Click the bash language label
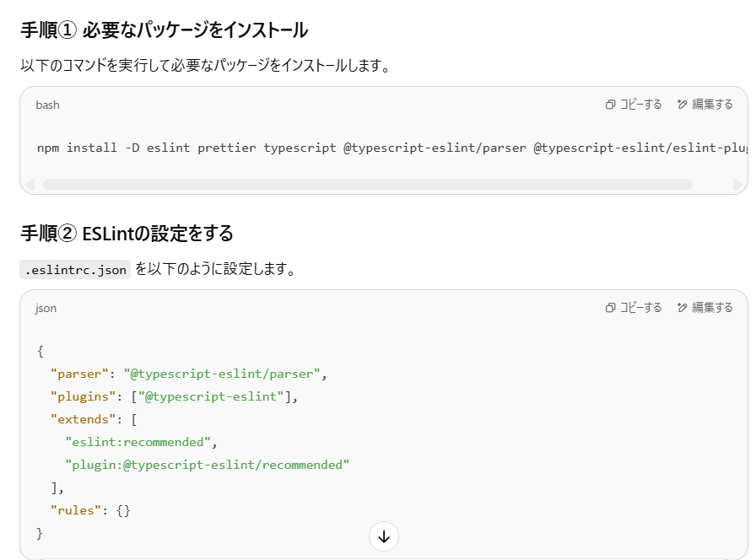The image size is (756, 560). 47,105
